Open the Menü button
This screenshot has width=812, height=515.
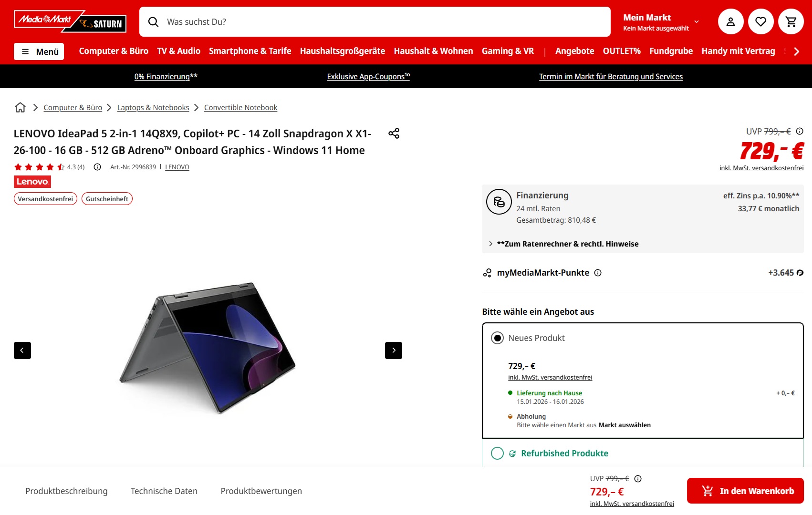(x=39, y=51)
